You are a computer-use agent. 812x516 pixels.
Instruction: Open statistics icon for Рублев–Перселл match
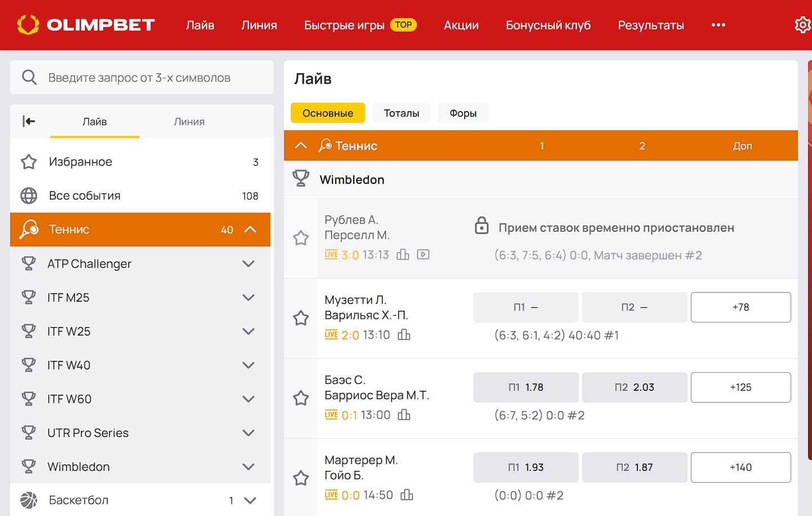pos(403,254)
